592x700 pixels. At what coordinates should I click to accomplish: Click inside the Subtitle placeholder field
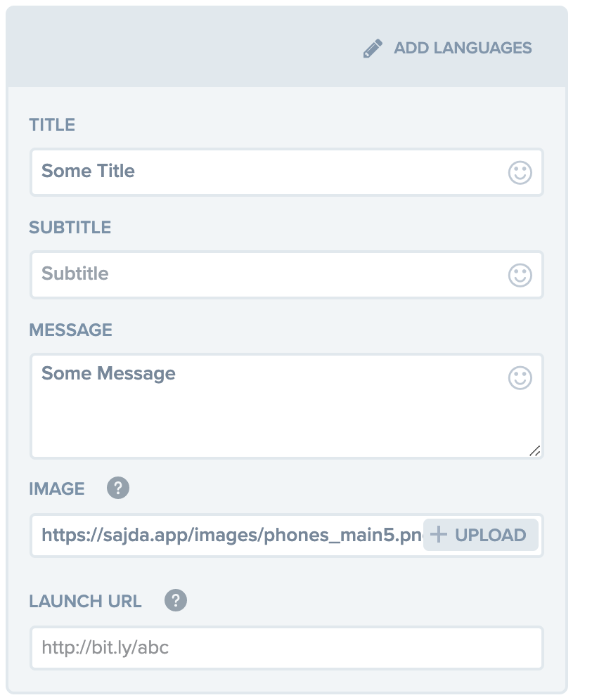point(211,275)
